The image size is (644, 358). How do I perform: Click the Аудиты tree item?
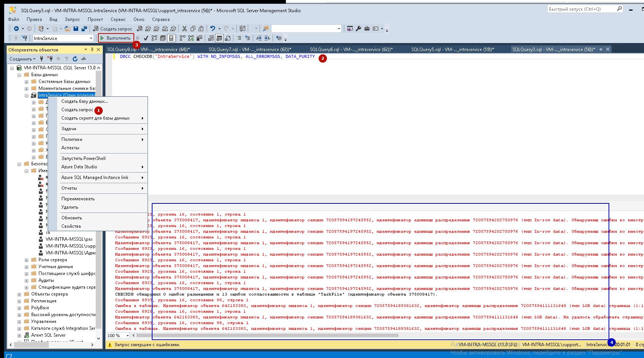[x=46, y=280]
